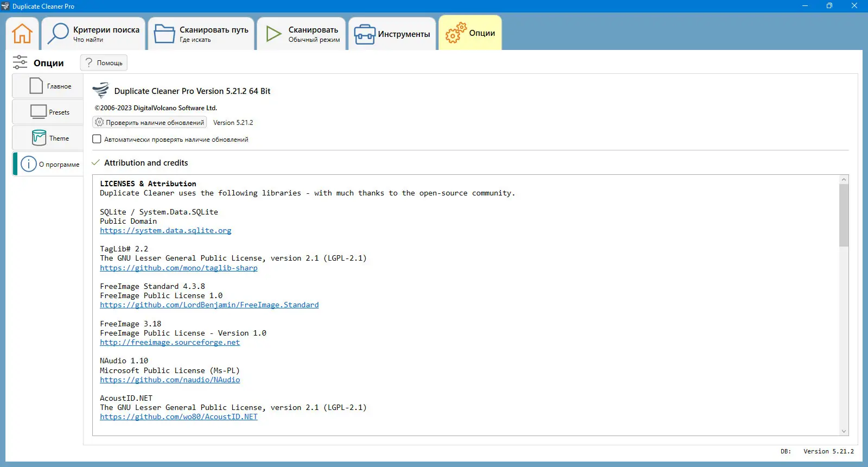Screen dimensions: 868x467
Task: Open the Theme options section
Action: [x=48, y=138]
